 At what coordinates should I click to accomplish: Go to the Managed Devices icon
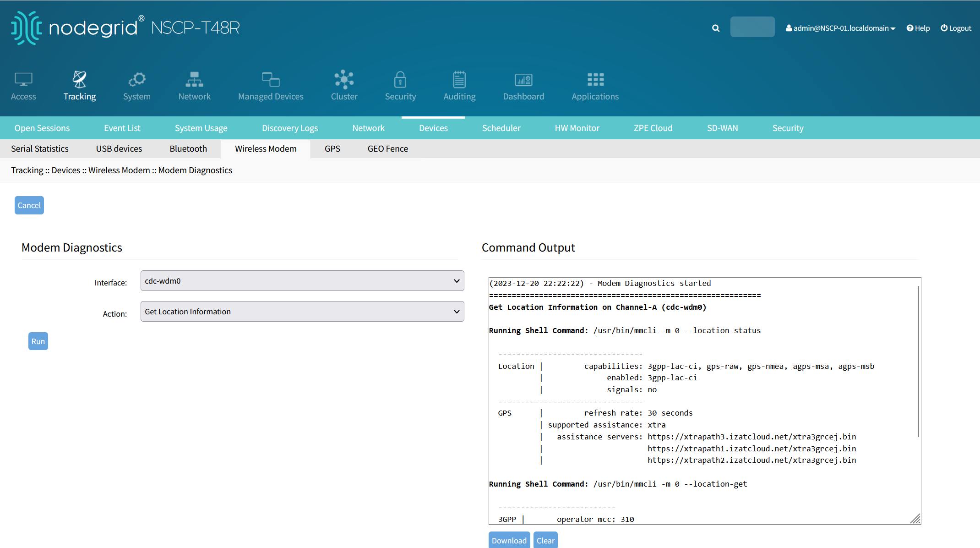tap(271, 80)
